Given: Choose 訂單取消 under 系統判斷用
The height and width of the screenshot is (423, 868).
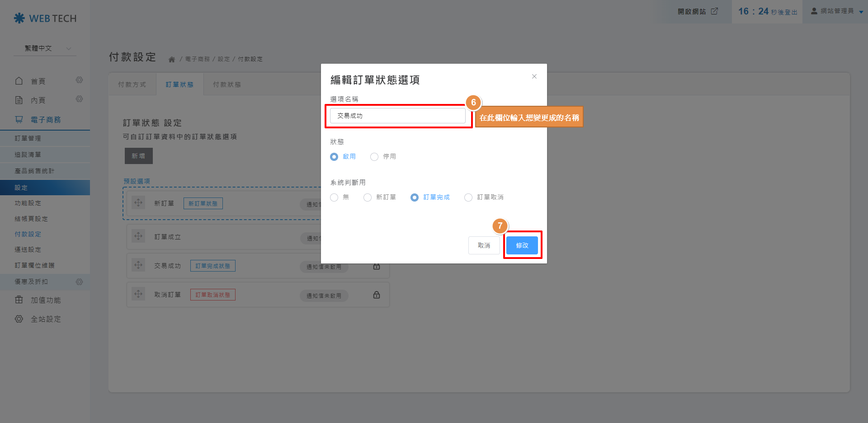Looking at the screenshot, I should [468, 197].
